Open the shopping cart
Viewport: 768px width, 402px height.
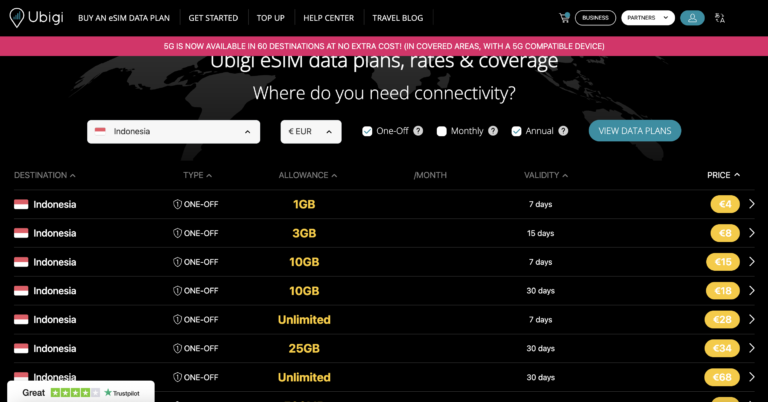tap(564, 17)
